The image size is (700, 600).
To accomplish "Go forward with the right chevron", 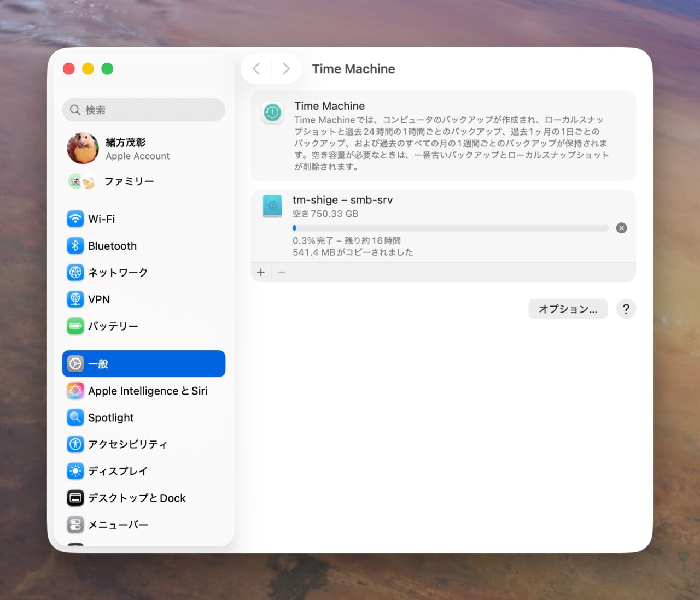I will [x=286, y=69].
